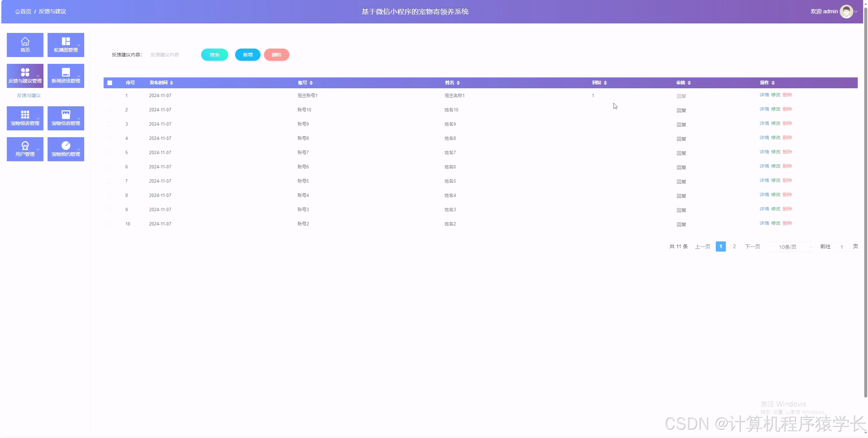868x438 pixels.
Task: Sort the table by publish time (发布时间) arrows
Action: click(171, 83)
